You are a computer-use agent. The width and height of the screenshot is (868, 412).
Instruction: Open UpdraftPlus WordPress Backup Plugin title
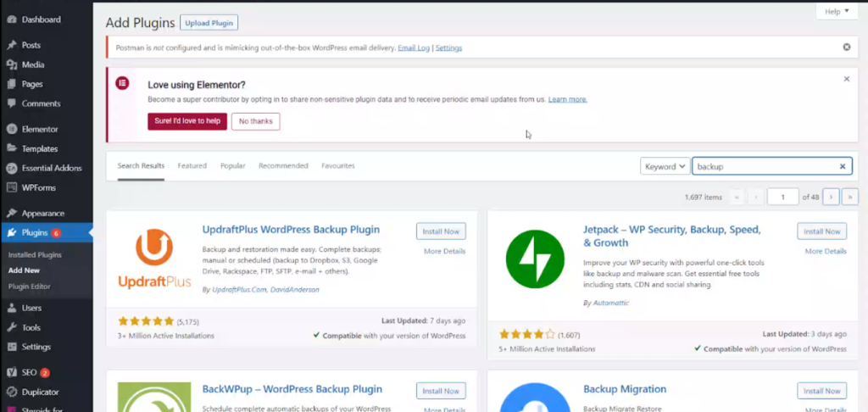point(292,229)
